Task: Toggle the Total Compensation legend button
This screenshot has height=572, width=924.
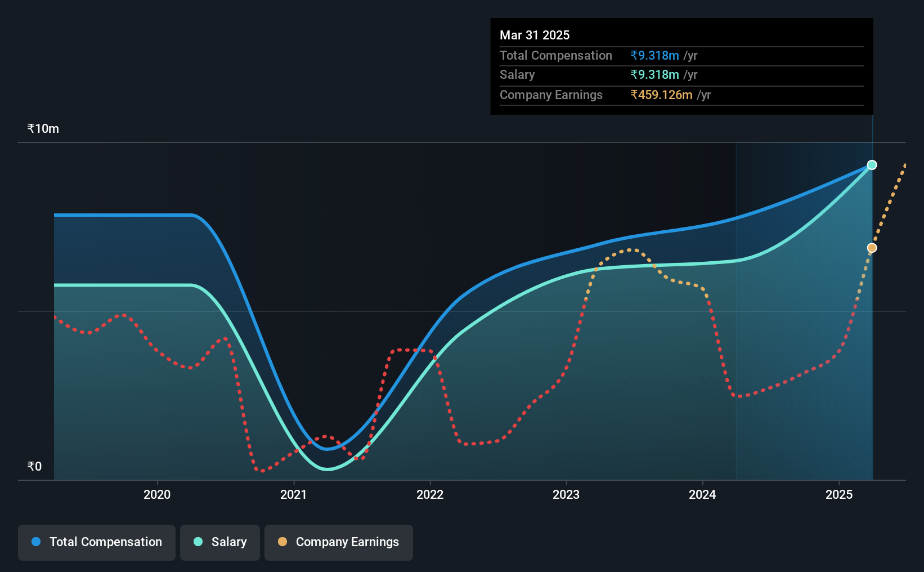Action: pos(97,542)
